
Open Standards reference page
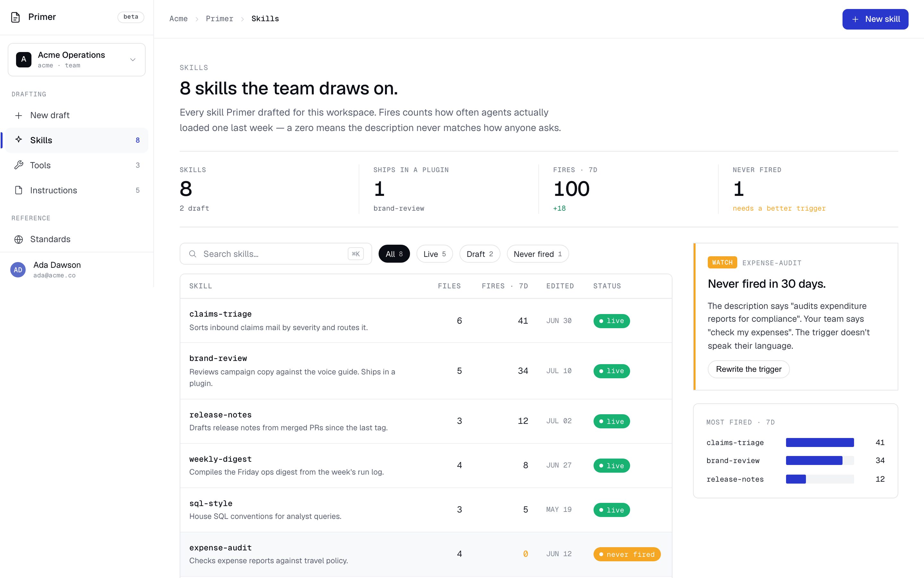click(76, 239)
